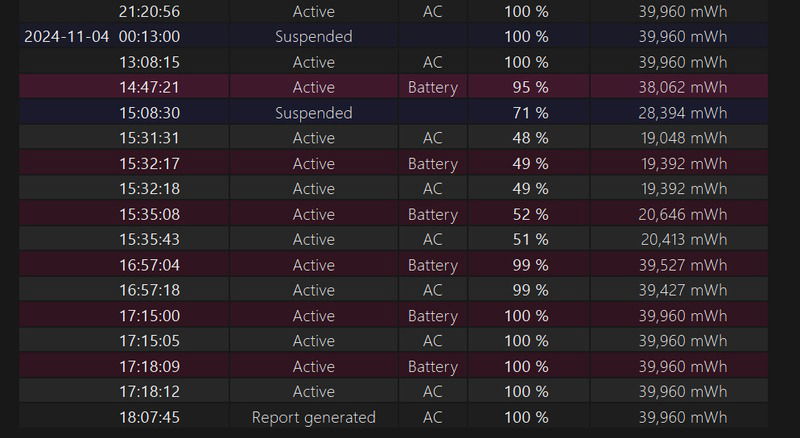Select the 17:18:09 Active state cell
Screen dimensions: 800x438
pyautogui.click(x=314, y=367)
